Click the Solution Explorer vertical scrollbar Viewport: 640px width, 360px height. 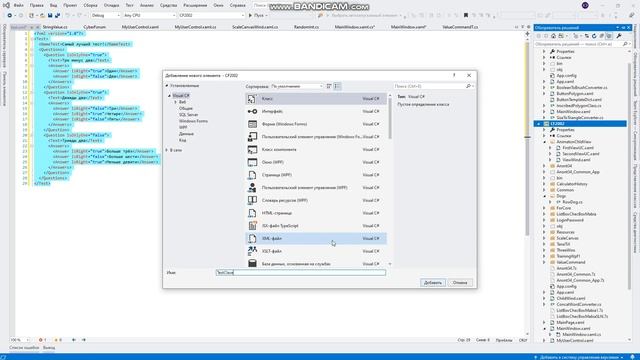point(629,176)
